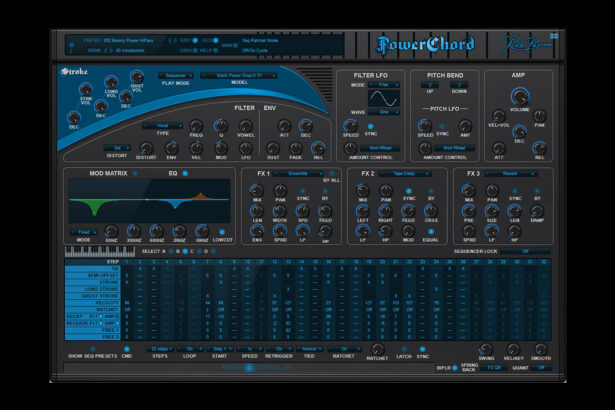Select sequence C
615x410 pixels.
(199, 251)
